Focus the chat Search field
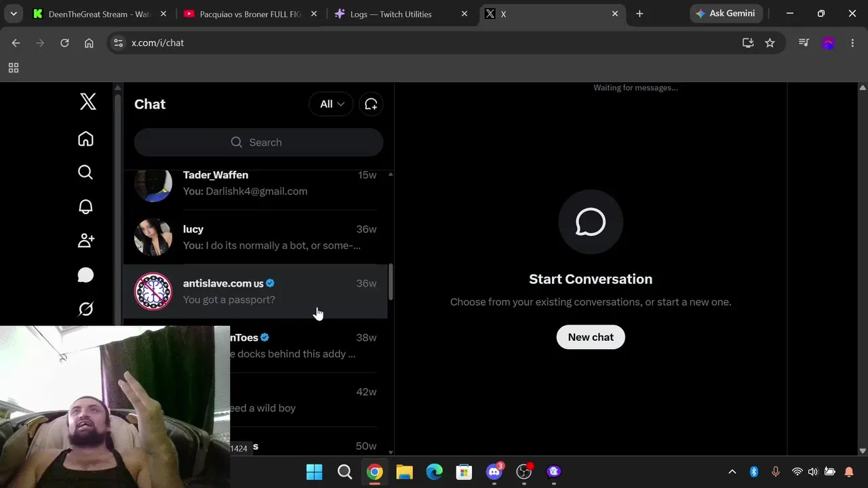This screenshot has height=488, width=868. (258, 142)
